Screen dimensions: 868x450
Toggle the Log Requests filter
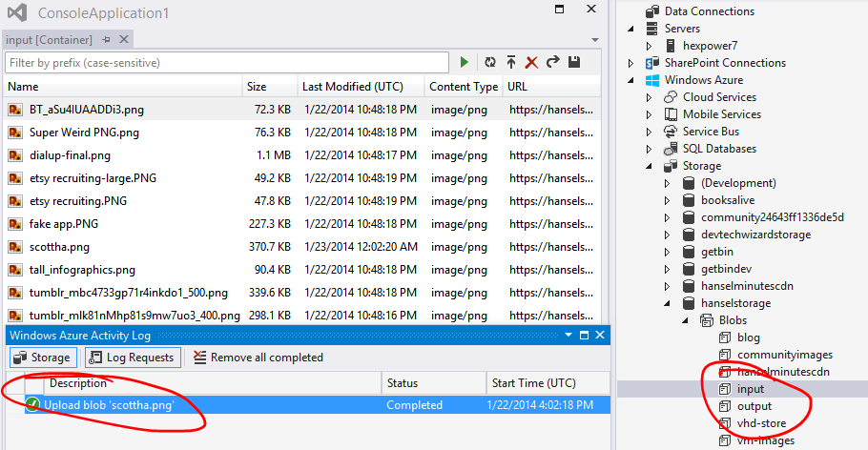[133, 358]
